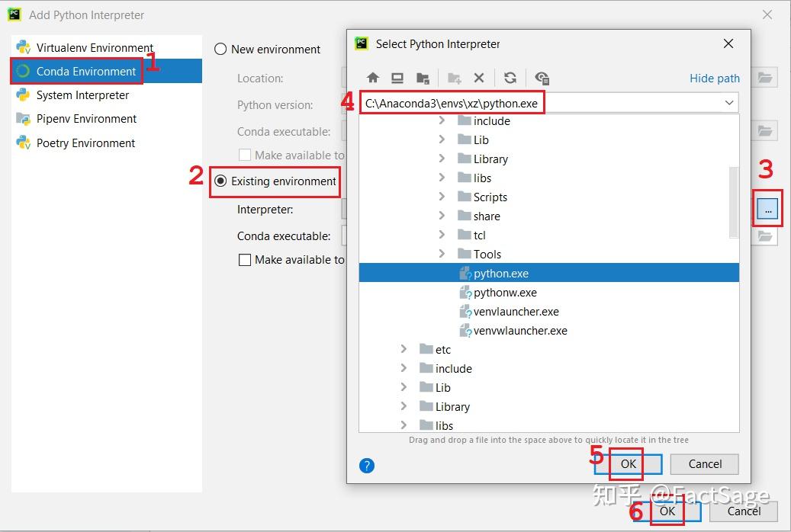
Task: Select the pythonw.exe file icon
Action: tap(465, 293)
